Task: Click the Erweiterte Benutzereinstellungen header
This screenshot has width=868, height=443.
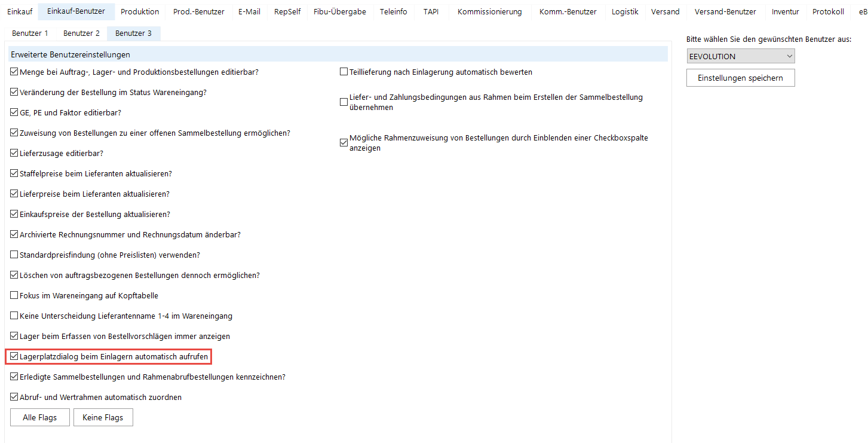Action: click(338, 54)
